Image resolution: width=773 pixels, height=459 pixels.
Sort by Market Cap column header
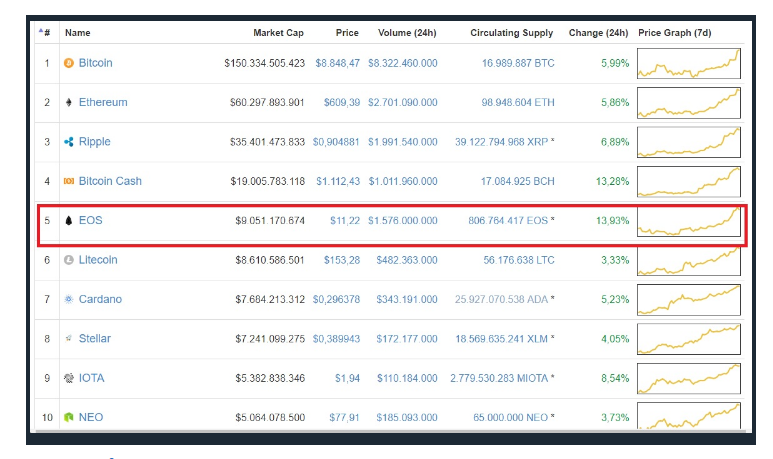click(x=278, y=33)
